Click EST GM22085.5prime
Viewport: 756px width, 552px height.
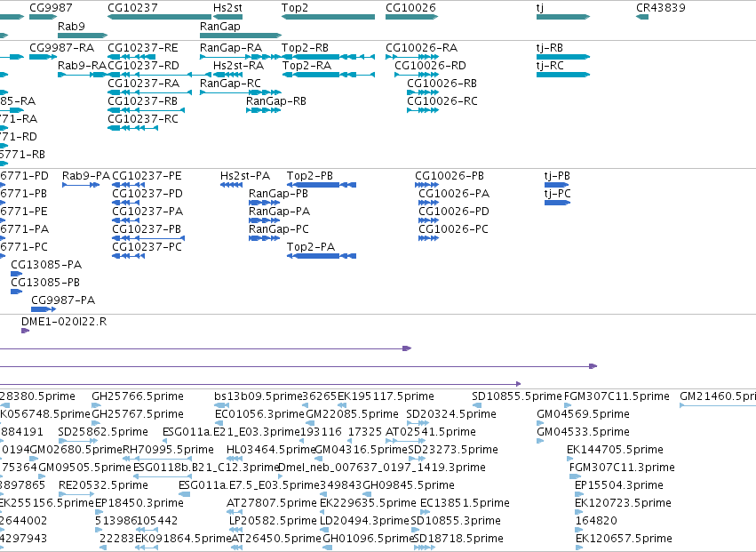(353, 414)
